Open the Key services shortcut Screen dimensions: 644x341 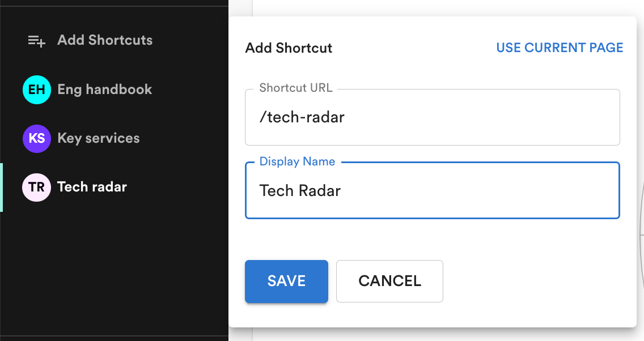99,138
